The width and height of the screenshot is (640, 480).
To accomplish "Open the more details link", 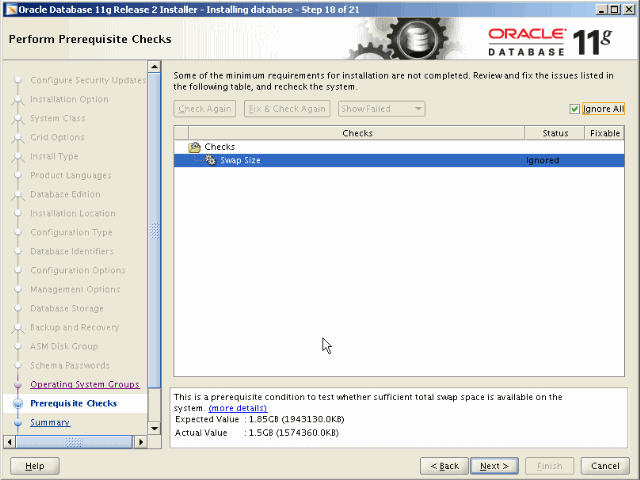I will pyautogui.click(x=238, y=408).
